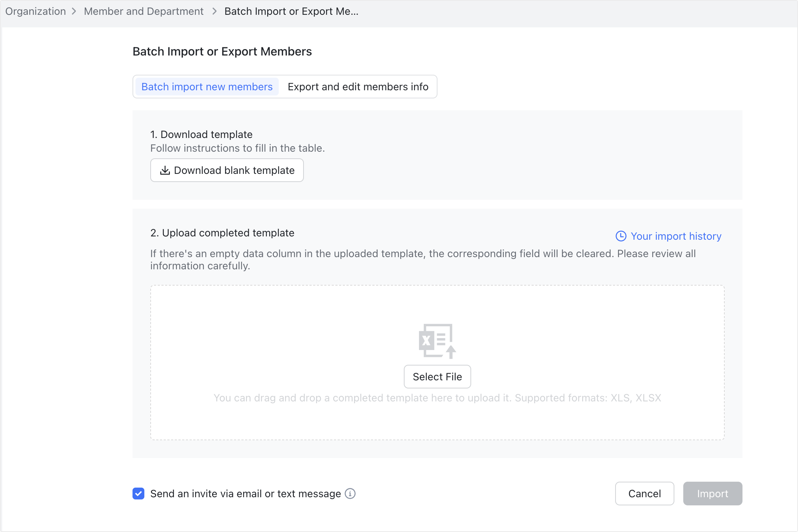Click chevron between Organization and Member and Department
Viewport: 798px width, 532px height.
[x=74, y=11]
